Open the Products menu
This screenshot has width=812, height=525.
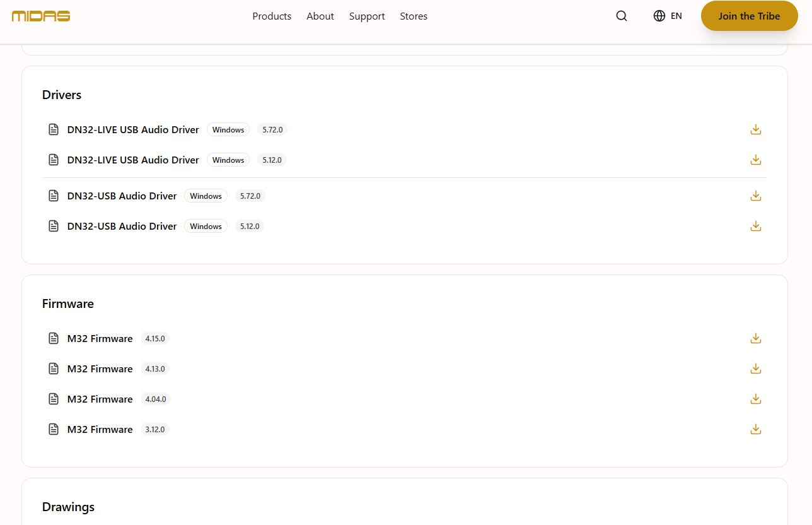[x=272, y=16]
